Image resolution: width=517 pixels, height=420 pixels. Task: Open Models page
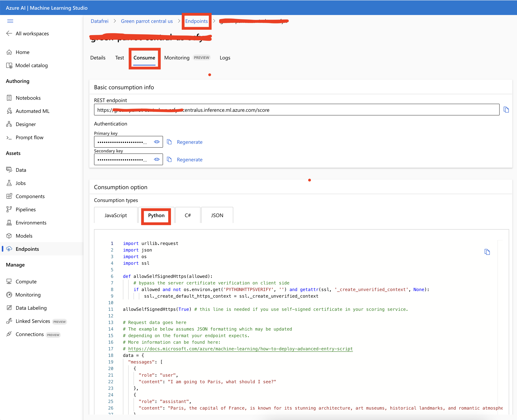[x=19, y=236]
